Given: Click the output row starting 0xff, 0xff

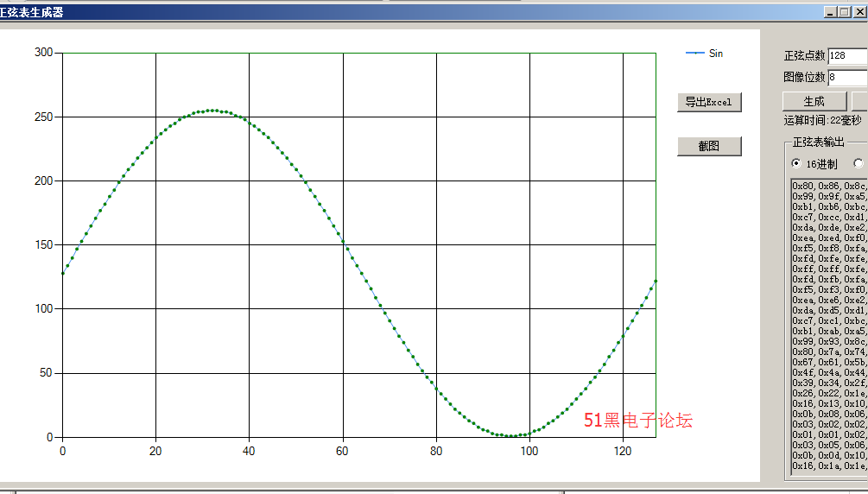Looking at the screenshot, I should pos(829,269).
